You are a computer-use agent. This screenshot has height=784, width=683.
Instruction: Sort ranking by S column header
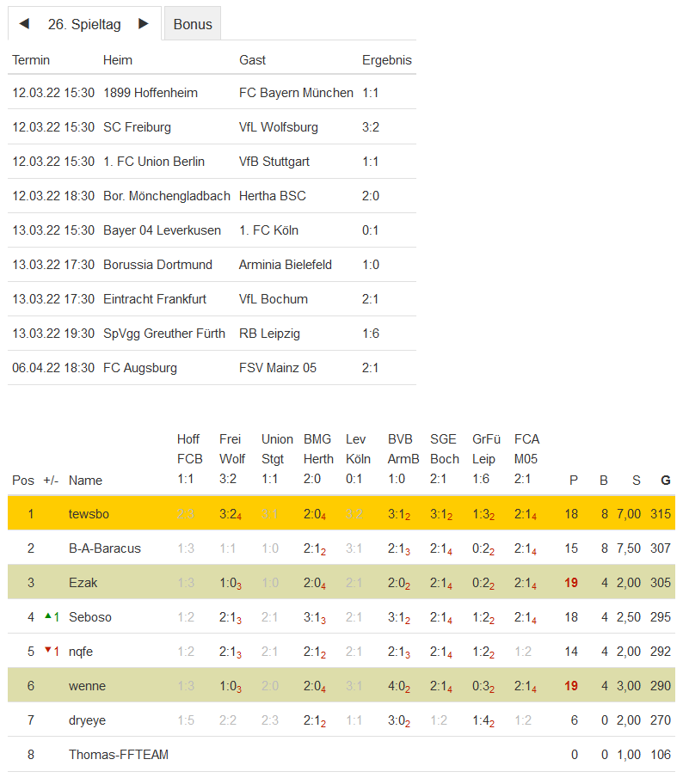click(637, 481)
